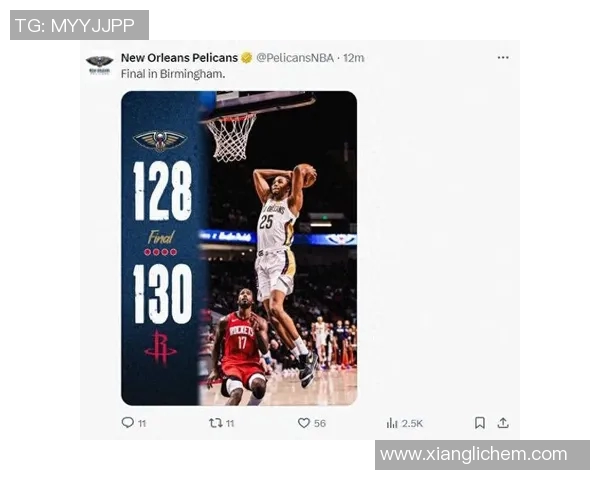
Task: Click the gold verified badge
Action: tap(247, 58)
